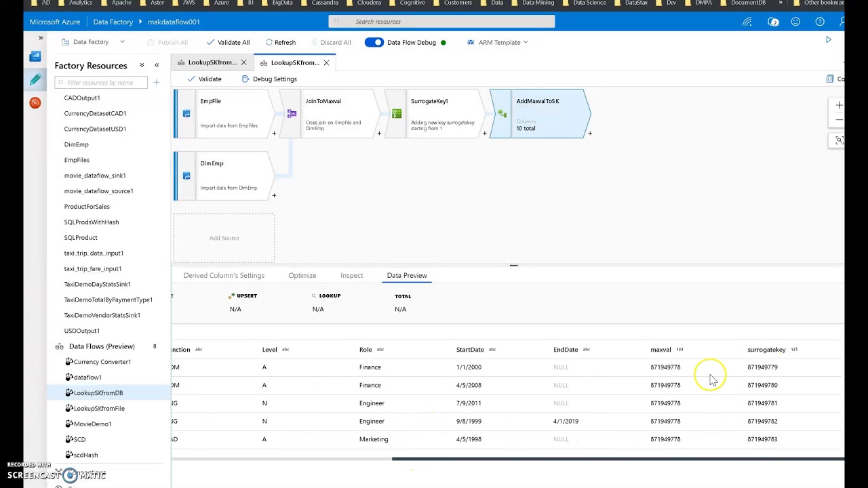Open Derived Column's Settings tab
The image size is (868, 488).
[224, 276]
